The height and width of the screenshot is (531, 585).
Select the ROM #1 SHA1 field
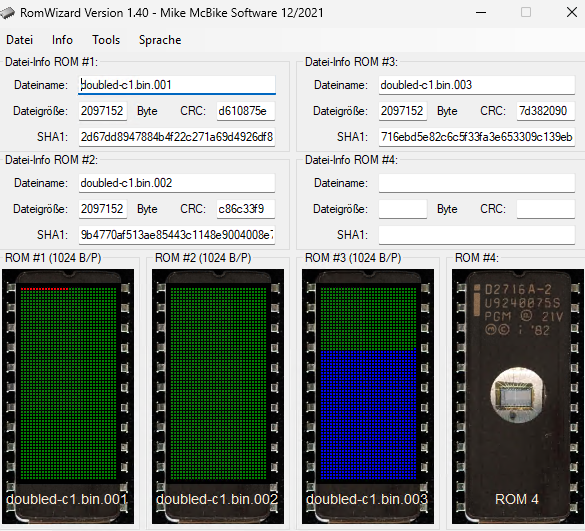(177, 137)
